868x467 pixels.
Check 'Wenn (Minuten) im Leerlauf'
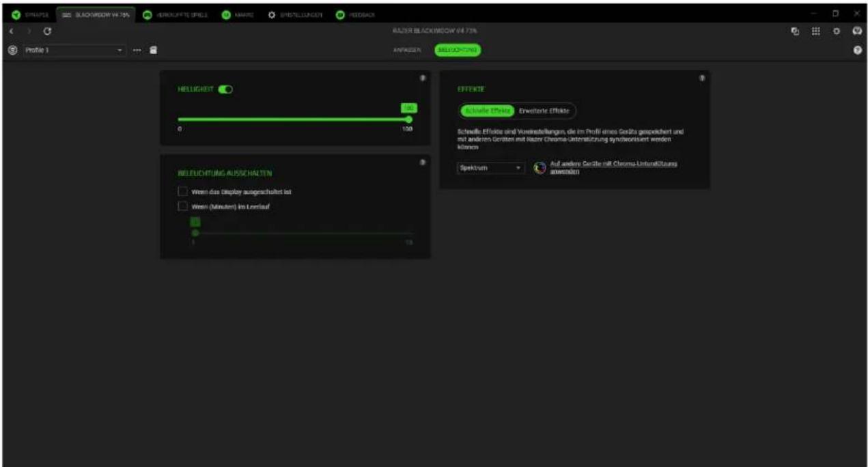click(x=182, y=206)
